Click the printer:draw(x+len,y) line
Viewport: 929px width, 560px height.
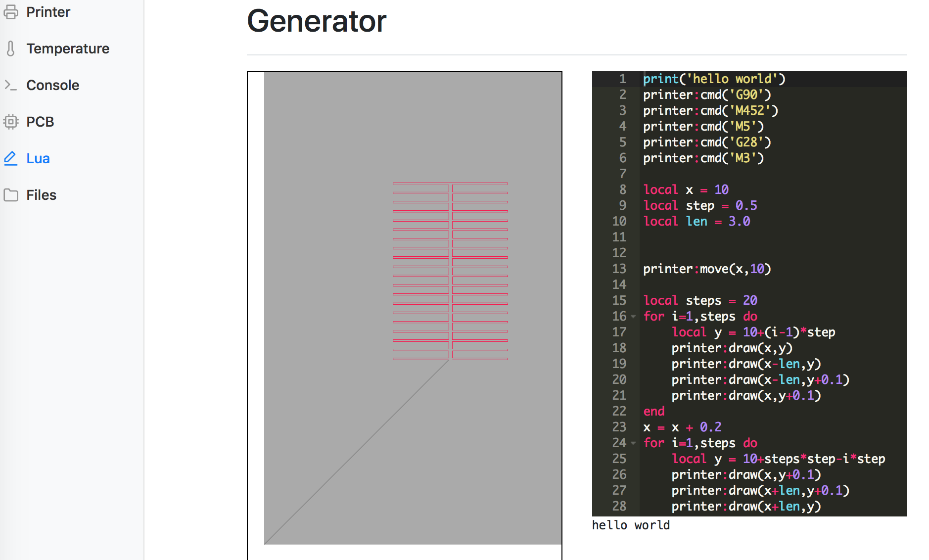[x=746, y=507]
